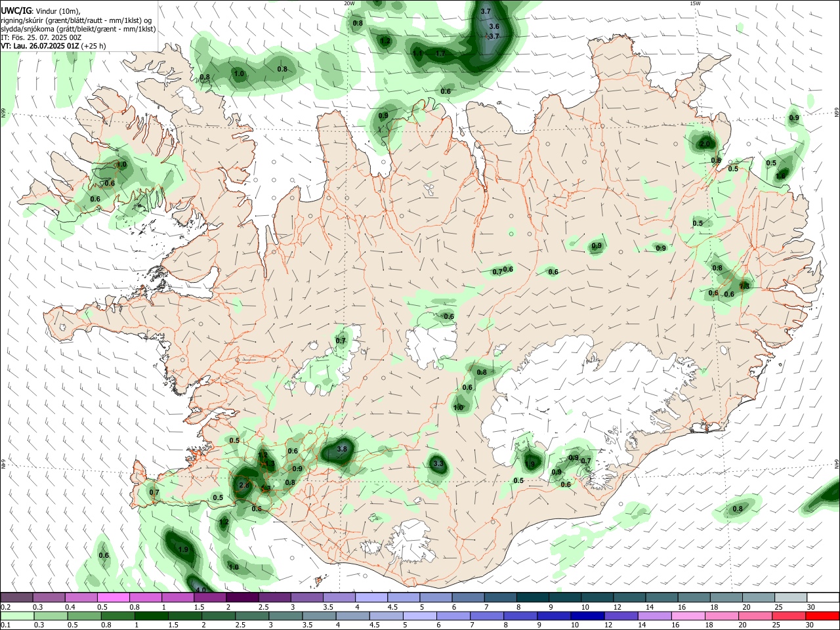Select the 4.0 precipitation value on map
840x630 pixels.
click(x=201, y=589)
